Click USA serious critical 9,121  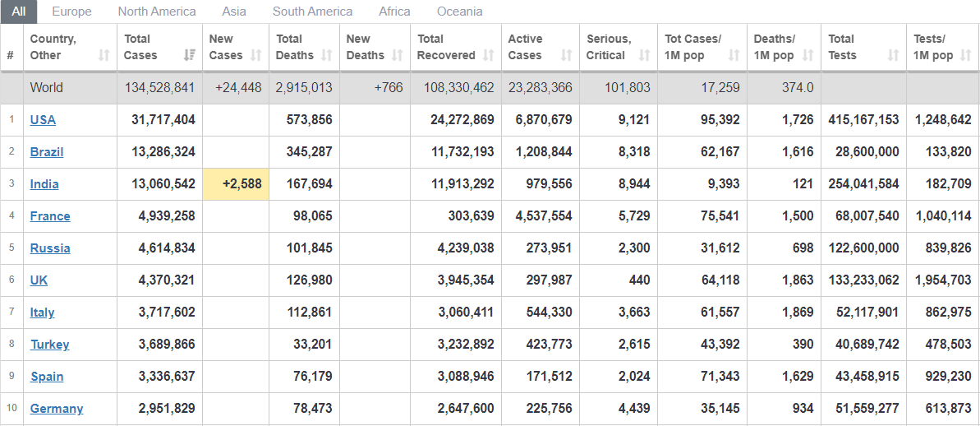[633, 119]
